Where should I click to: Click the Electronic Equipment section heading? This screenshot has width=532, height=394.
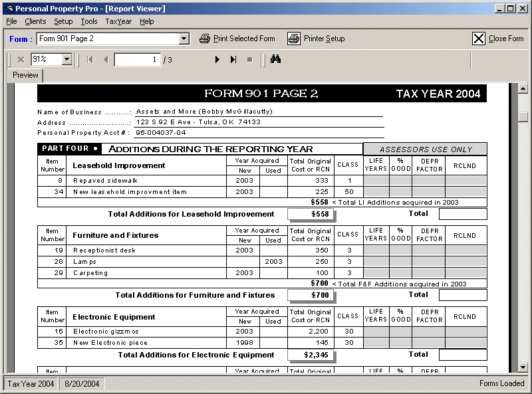click(114, 317)
